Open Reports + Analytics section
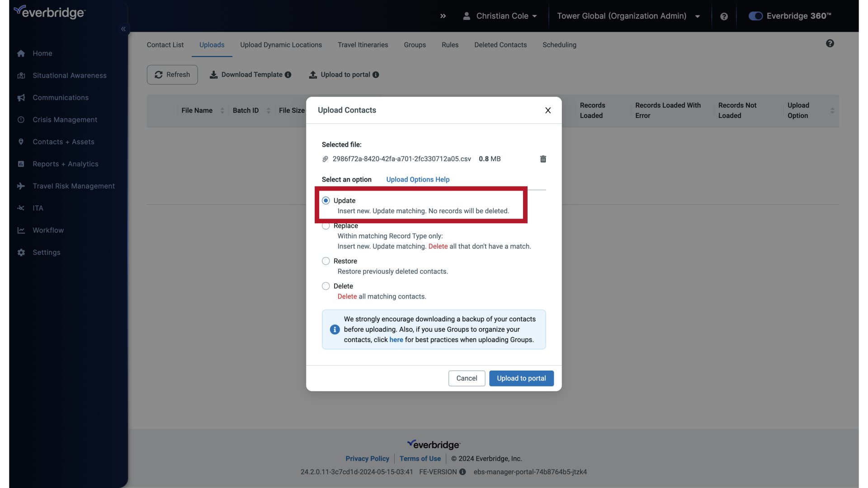Image resolution: width=868 pixels, height=488 pixels. 66,164
